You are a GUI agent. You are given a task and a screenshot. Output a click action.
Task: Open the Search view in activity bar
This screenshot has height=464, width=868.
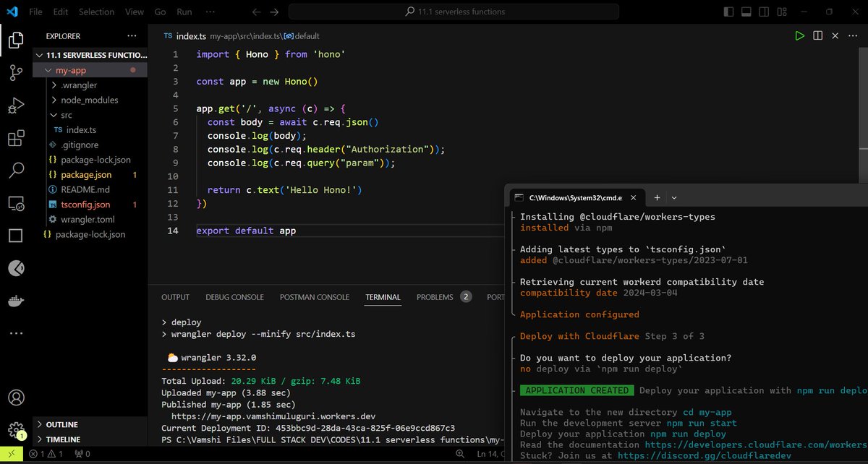16,171
